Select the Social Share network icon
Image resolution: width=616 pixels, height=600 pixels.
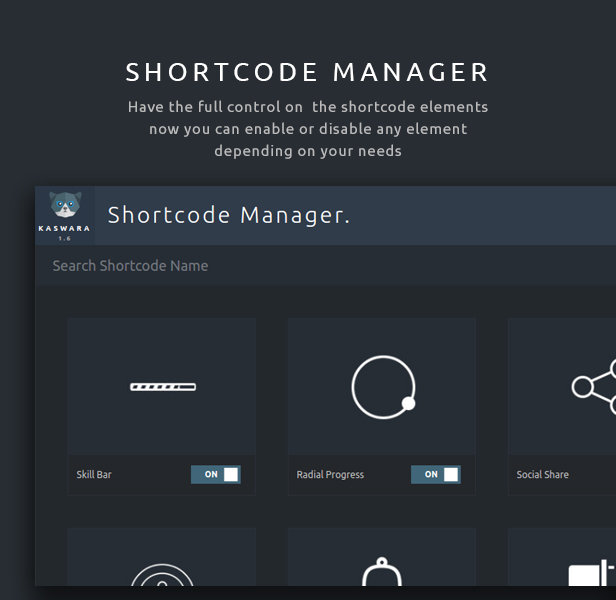594,387
